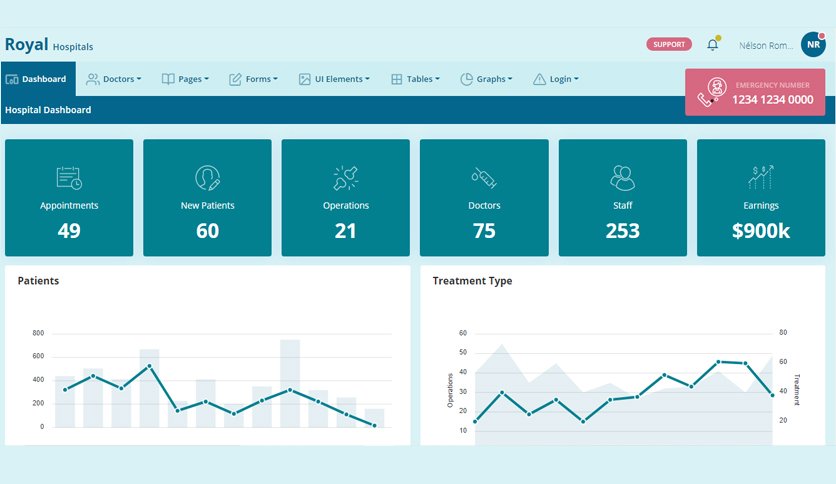Open the Operations 21 card
Viewport: 836px width, 484px height.
[x=345, y=198]
